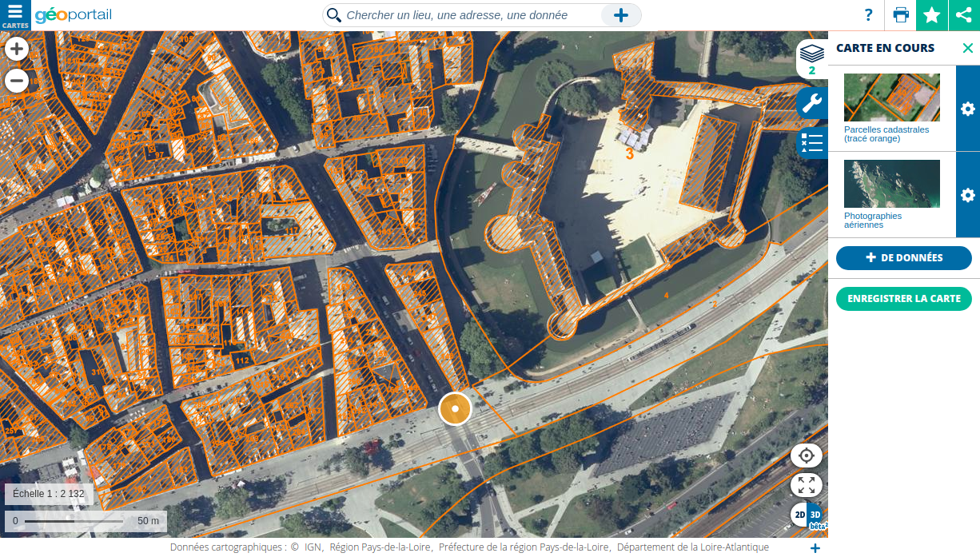The image size is (980, 557).
Task: Click the scale bar slider
Action: tap(74, 521)
